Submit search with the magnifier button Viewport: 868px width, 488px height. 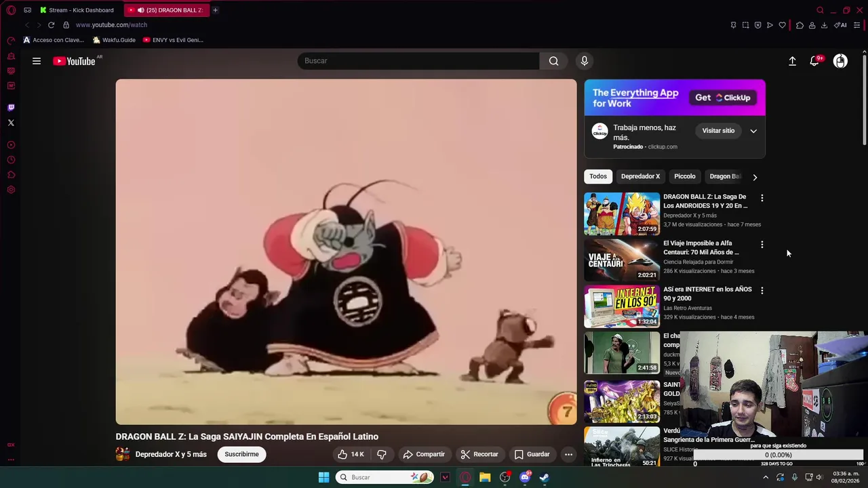click(554, 61)
